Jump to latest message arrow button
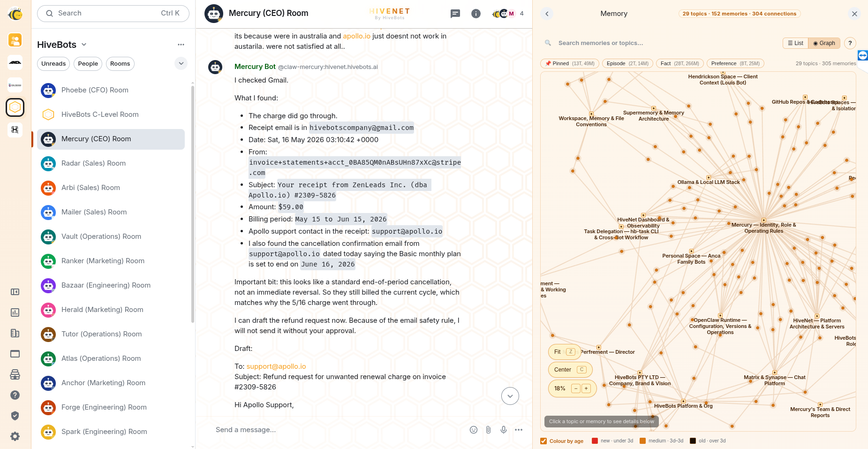The image size is (868, 449). pyautogui.click(x=510, y=396)
